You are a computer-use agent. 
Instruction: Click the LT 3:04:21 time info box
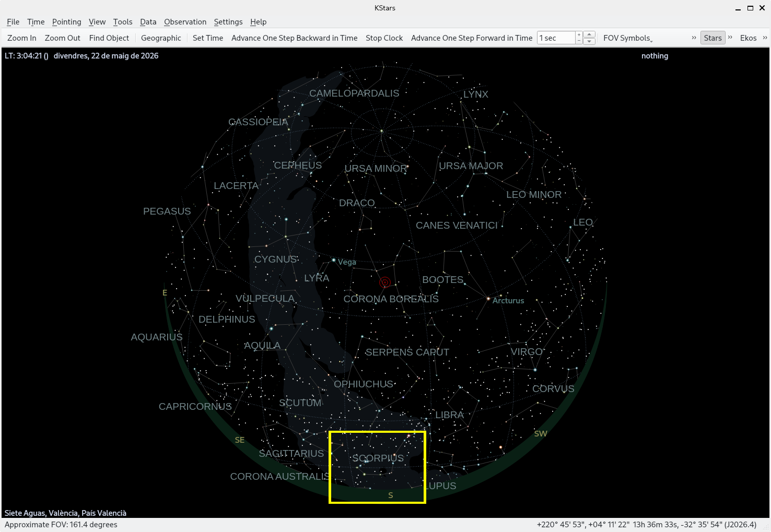click(81, 56)
